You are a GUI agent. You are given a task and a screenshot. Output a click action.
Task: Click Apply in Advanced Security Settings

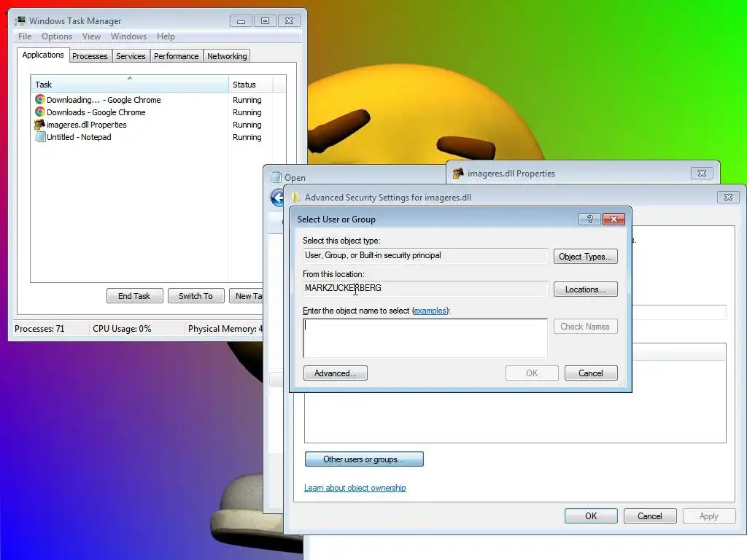(709, 516)
